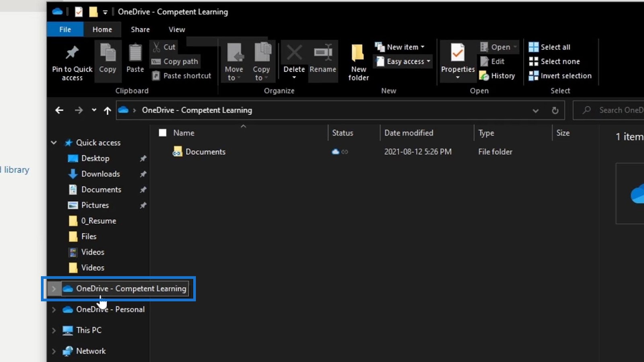Open the Easy access dropdown
644x362 pixels.
[x=403, y=62]
